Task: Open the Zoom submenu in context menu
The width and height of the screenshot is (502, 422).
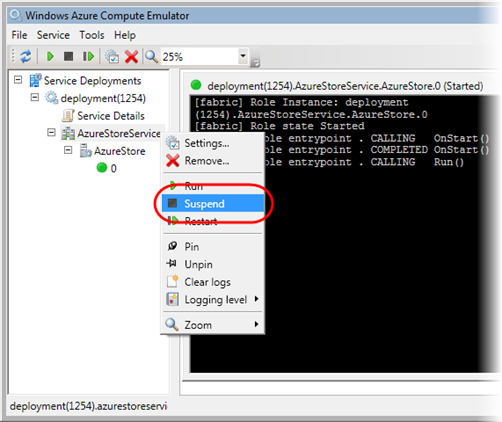Action: pyautogui.click(x=213, y=324)
